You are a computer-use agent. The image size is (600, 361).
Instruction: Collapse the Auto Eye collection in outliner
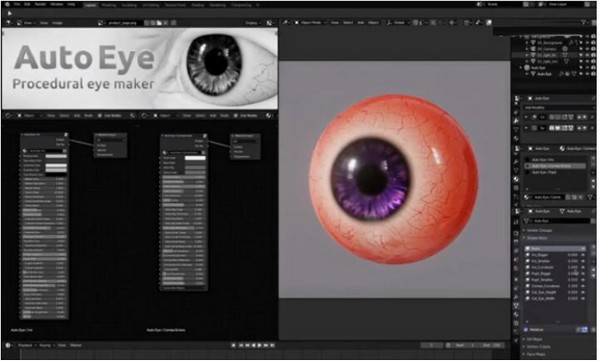521,68
